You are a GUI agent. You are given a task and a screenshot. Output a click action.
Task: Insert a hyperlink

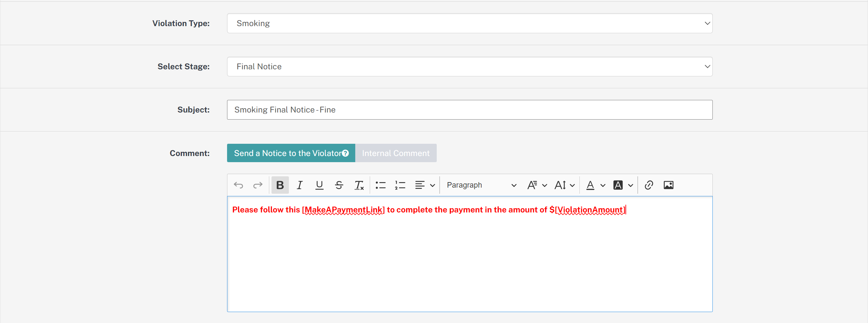pos(649,185)
